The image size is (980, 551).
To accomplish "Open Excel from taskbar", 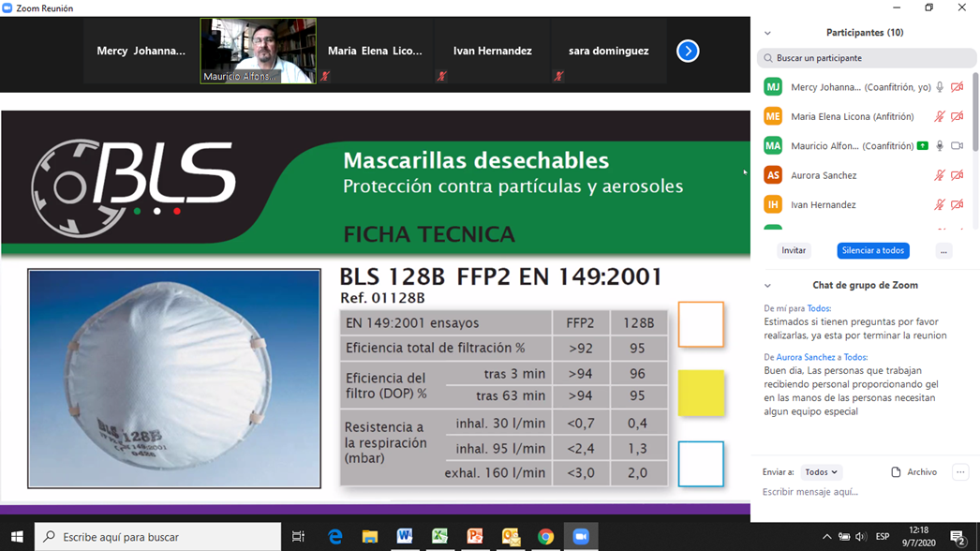I will click(440, 537).
